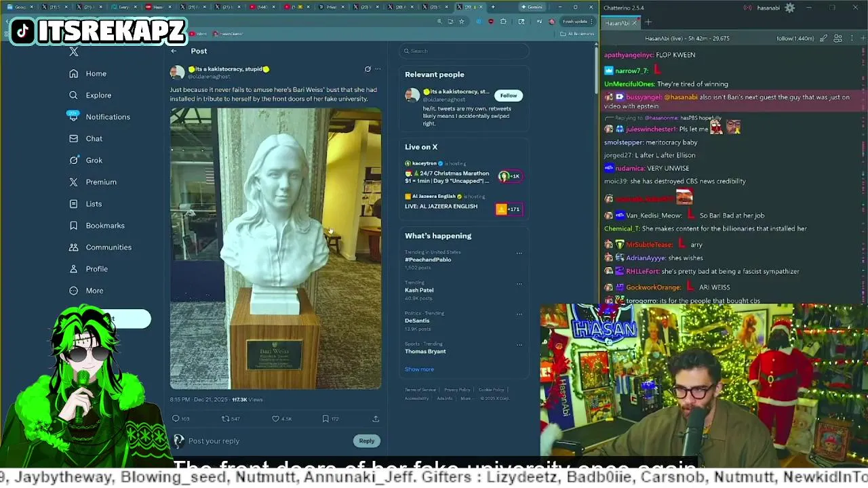Open Lists in X sidebar
The height and width of the screenshot is (488, 868).
85,203
